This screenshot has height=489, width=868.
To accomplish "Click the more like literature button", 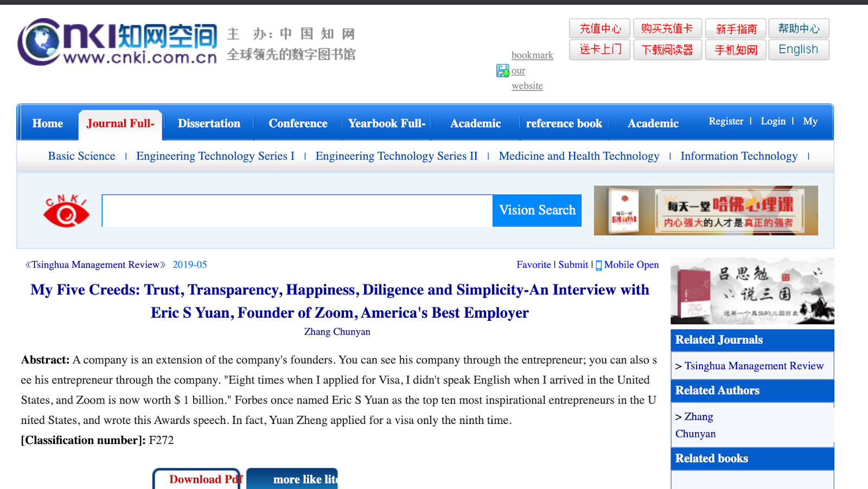I will coord(292,479).
